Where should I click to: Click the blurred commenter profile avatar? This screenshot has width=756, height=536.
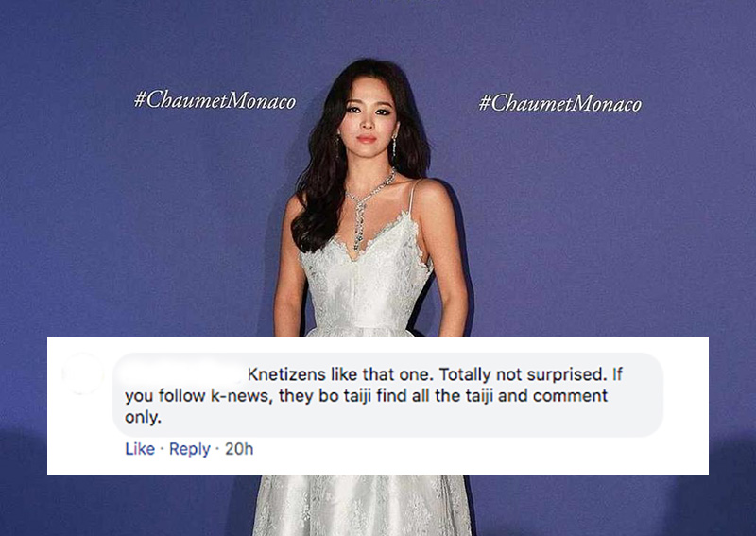pos(83,373)
